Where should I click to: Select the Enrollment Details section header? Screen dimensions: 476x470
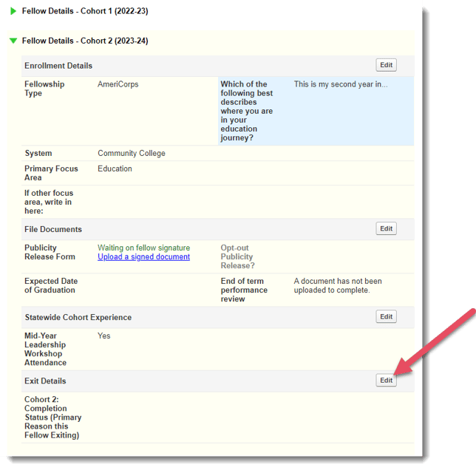pos(58,66)
